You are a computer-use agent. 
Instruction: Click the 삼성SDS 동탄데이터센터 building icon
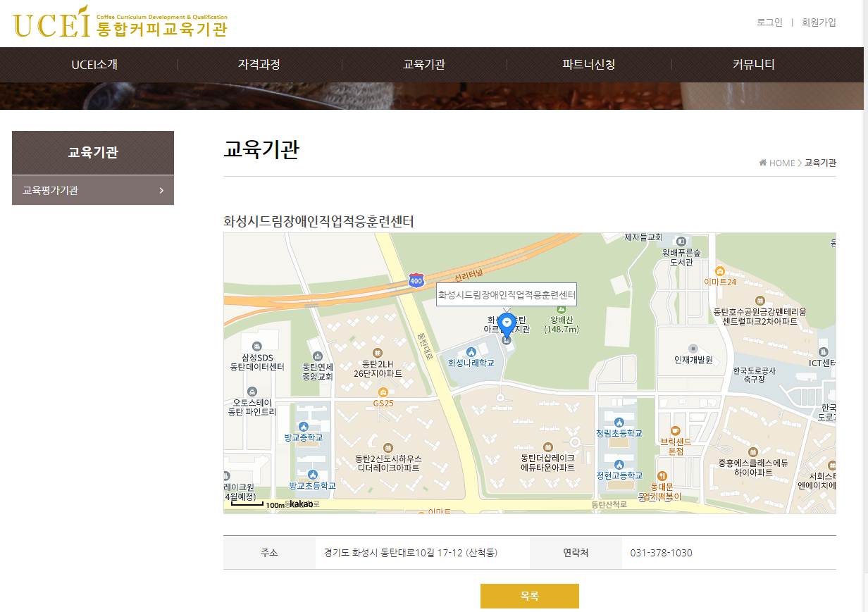(x=256, y=346)
